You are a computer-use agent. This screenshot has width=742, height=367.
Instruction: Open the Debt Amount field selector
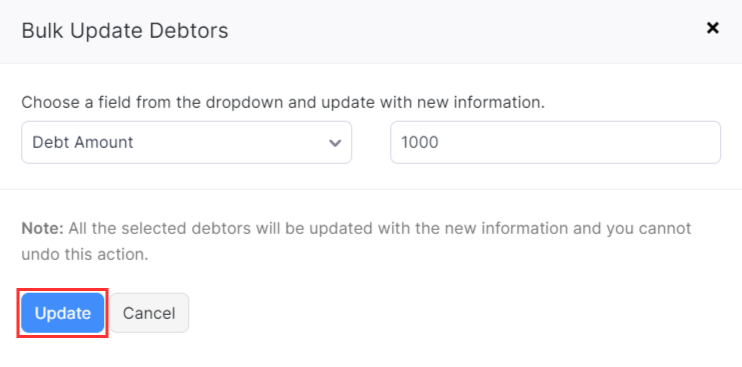[x=186, y=142]
